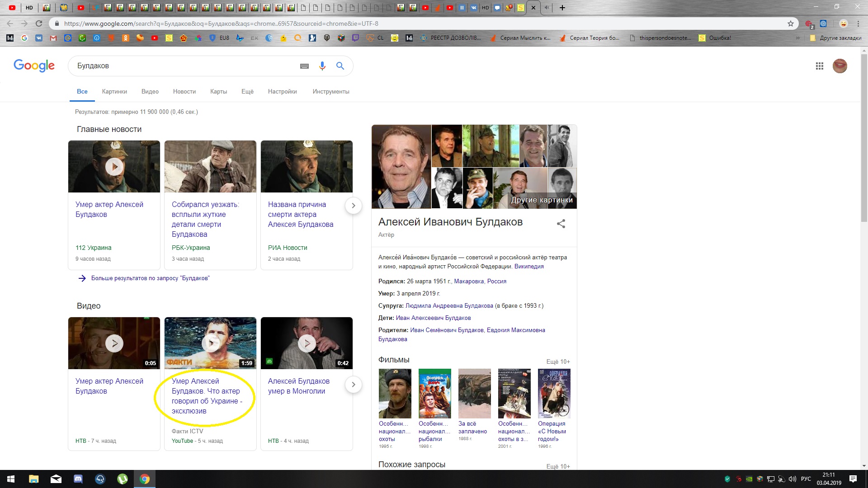868x488 pixels.
Task: Open the Google apps grid menu
Action: (x=819, y=66)
